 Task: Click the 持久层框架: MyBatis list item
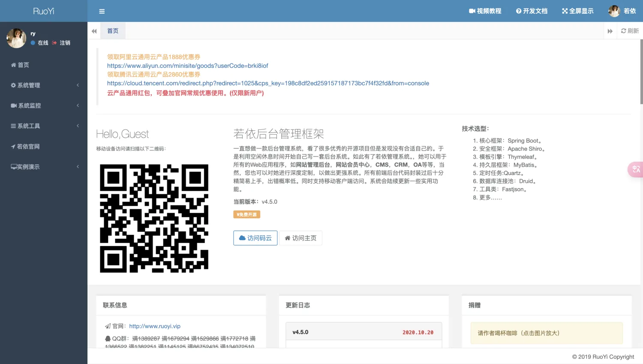pyautogui.click(x=509, y=165)
